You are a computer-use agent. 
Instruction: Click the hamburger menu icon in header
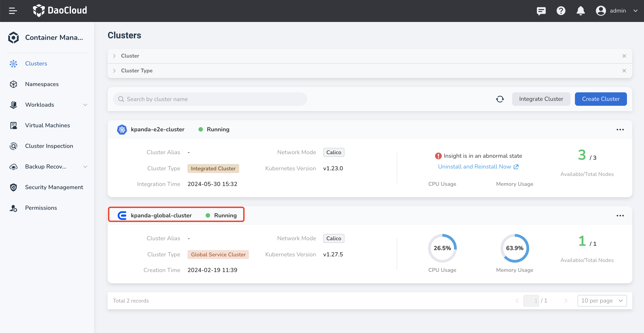point(13,11)
